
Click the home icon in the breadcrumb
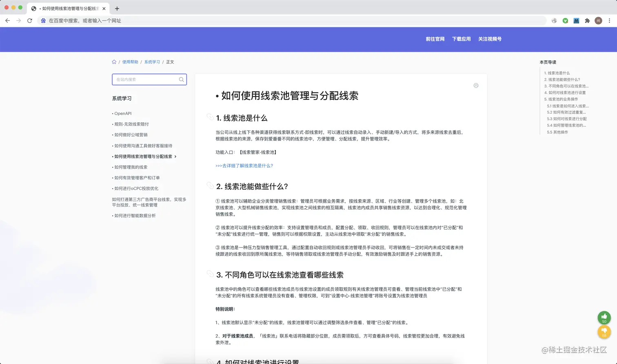click(x=114, y=62)
